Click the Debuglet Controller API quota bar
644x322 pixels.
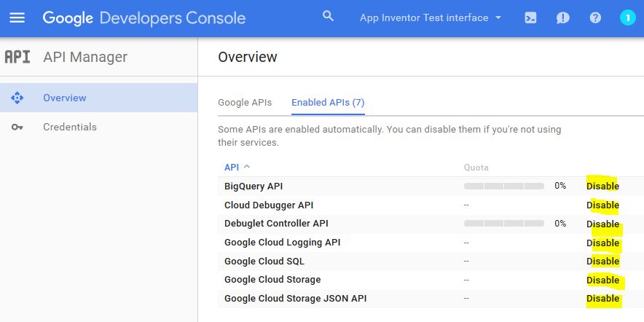[504, 224]
